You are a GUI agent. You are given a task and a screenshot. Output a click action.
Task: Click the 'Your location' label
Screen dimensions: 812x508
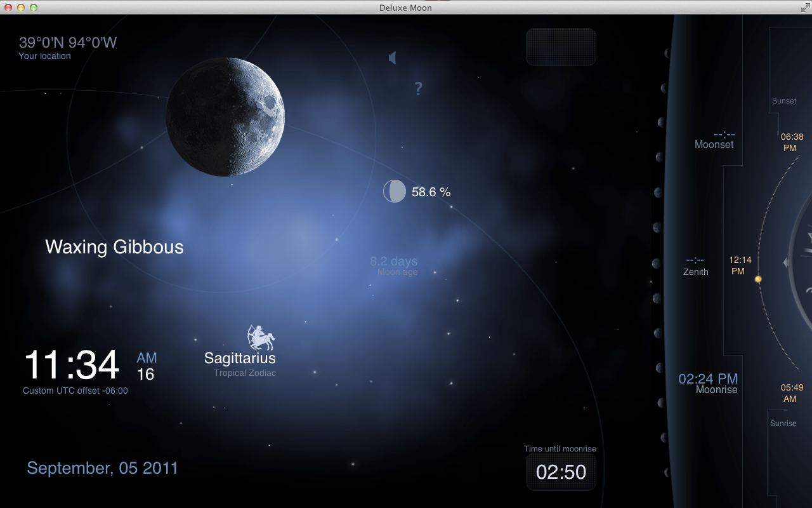tap(44, 56)
